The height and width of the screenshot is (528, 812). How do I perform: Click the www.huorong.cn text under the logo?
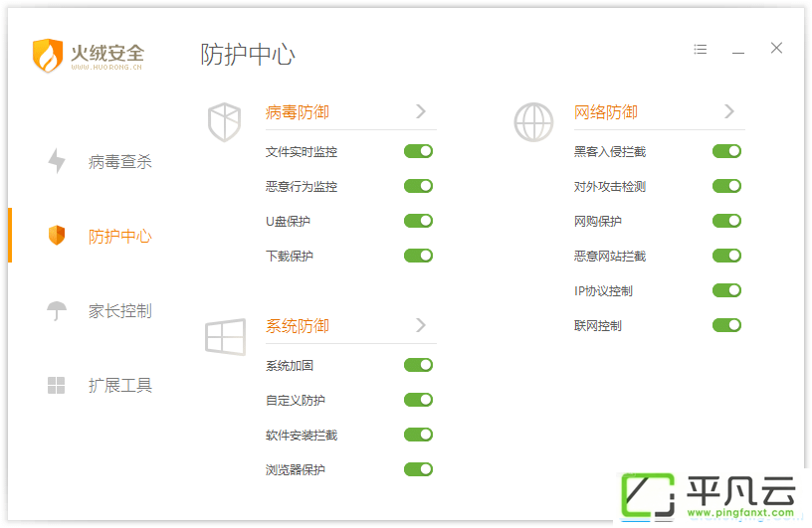click(x=106, y=68)
